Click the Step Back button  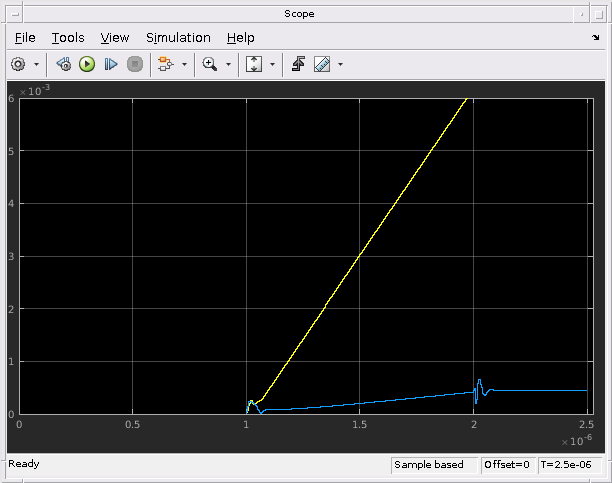(64, 64)
